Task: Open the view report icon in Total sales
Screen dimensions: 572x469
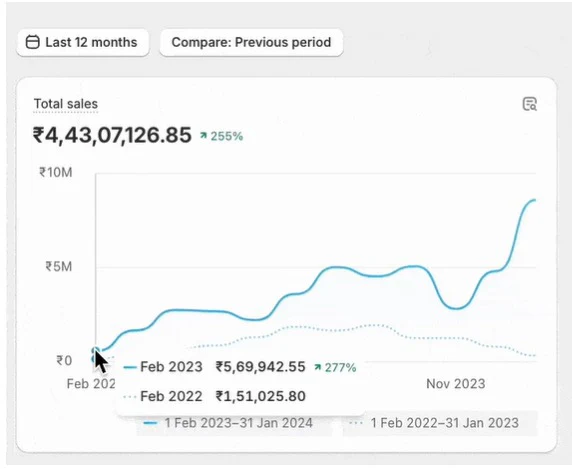Action: pyautogui.click(x=529, y=104)
